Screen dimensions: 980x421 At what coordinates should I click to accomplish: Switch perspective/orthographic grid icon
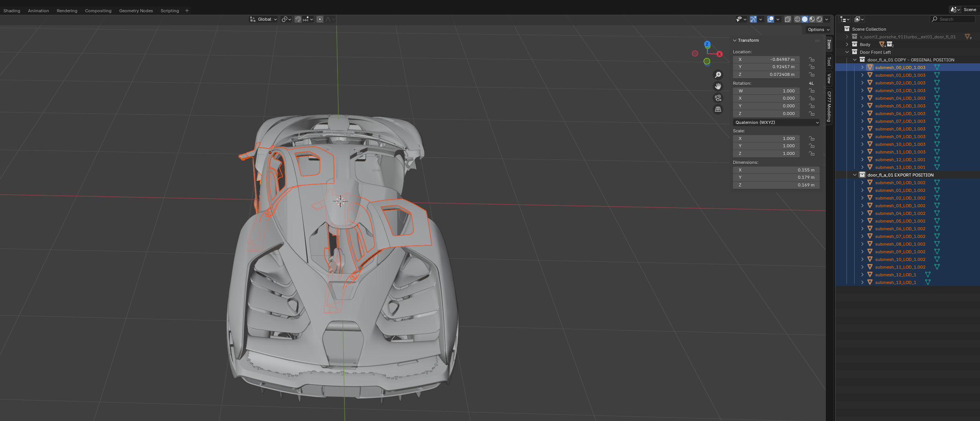pos(718,109)
